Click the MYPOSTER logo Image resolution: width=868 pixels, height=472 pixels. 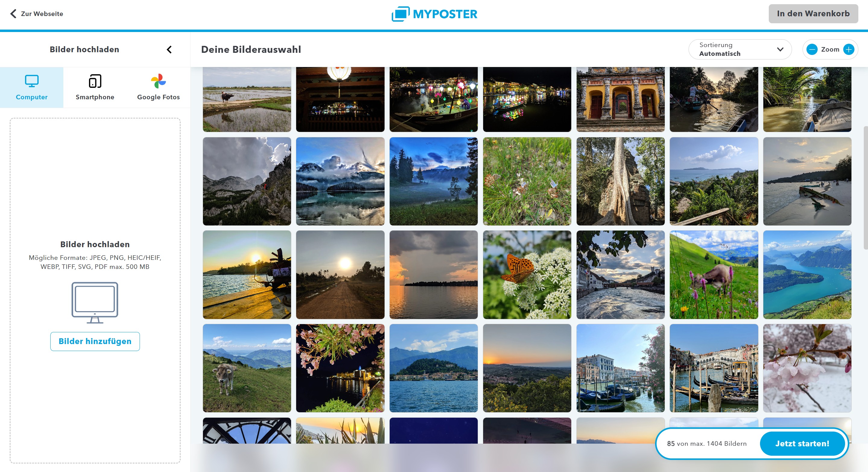click(x=434, y=14)
